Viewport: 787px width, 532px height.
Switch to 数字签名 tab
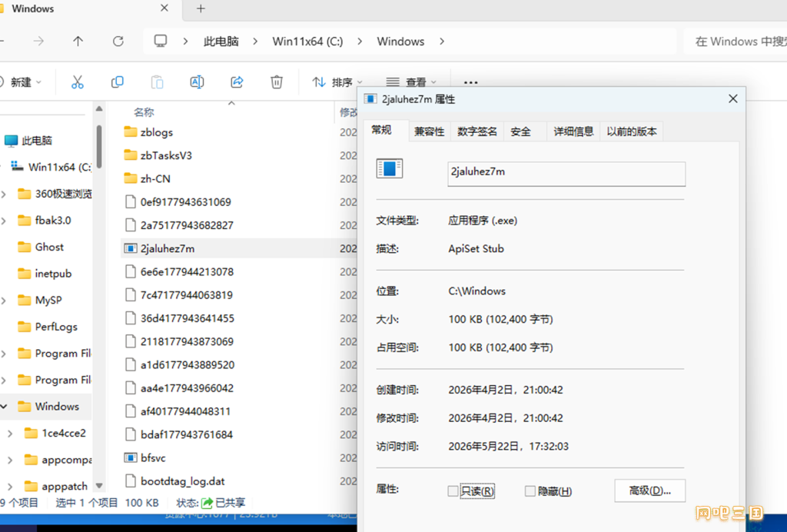coord(477,131)
